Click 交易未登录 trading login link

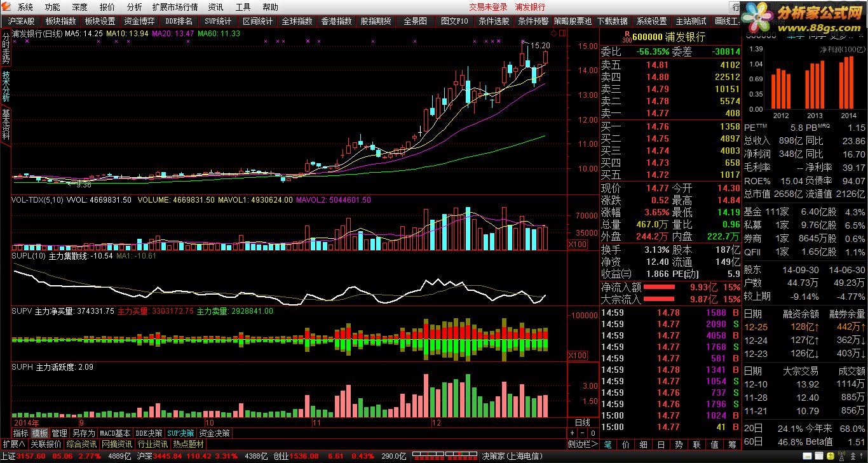click(488, 7)
